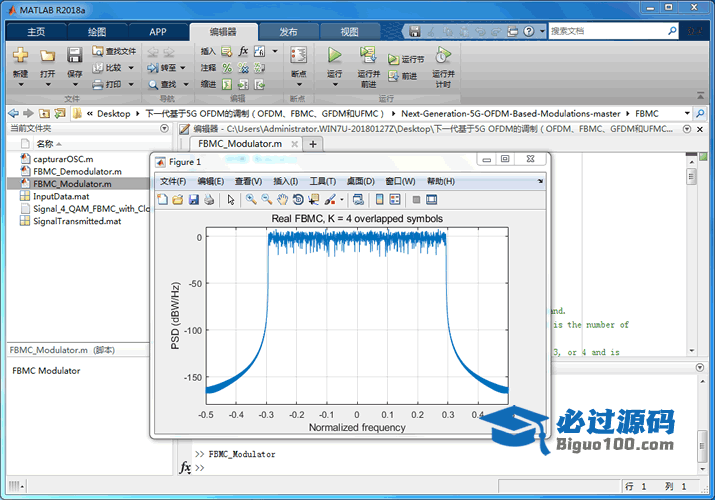Toggle the Insert Colorbar button in Figure toolbar
This screenshot has height=500, width=715.
(x=379, y=200)
